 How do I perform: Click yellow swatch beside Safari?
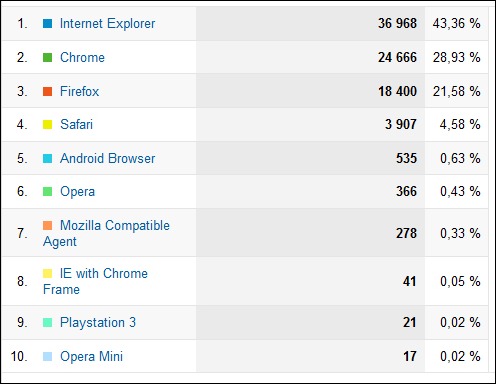point(47,125)
